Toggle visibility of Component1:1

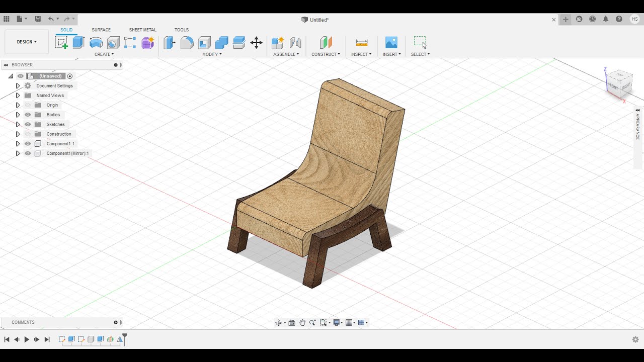(x=28, y=144)
